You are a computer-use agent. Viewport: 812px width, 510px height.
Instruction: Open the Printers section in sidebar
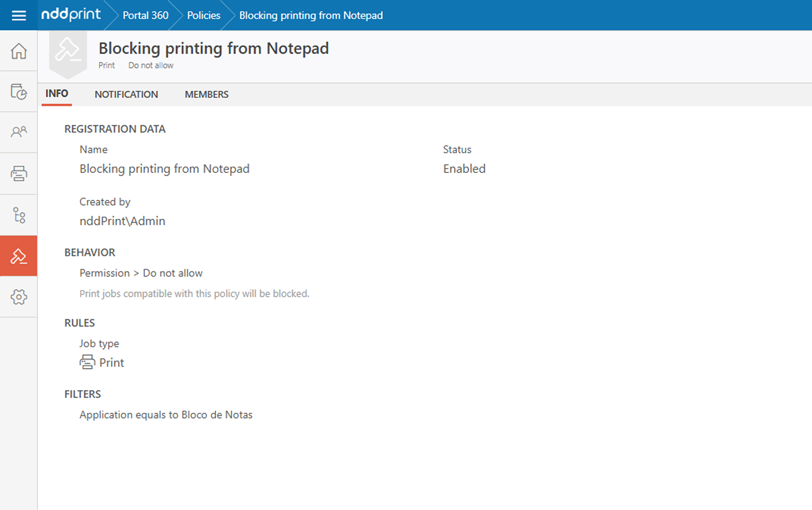pyautogui.click(x=19, y=173)
